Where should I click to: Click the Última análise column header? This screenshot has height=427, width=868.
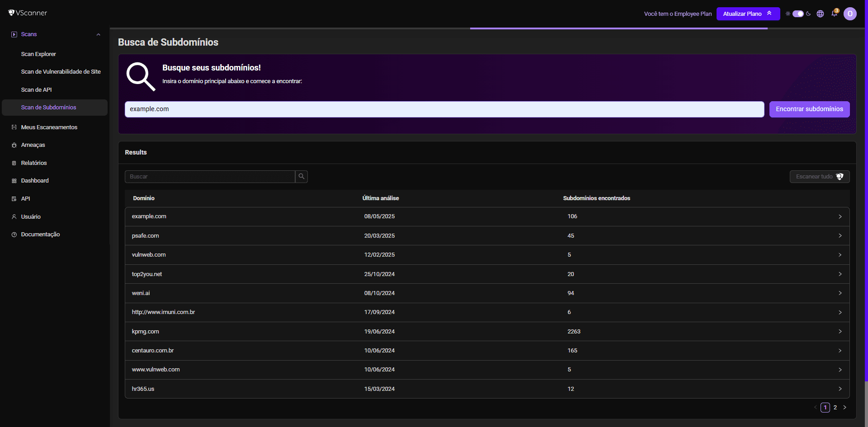tap(381, 198)
